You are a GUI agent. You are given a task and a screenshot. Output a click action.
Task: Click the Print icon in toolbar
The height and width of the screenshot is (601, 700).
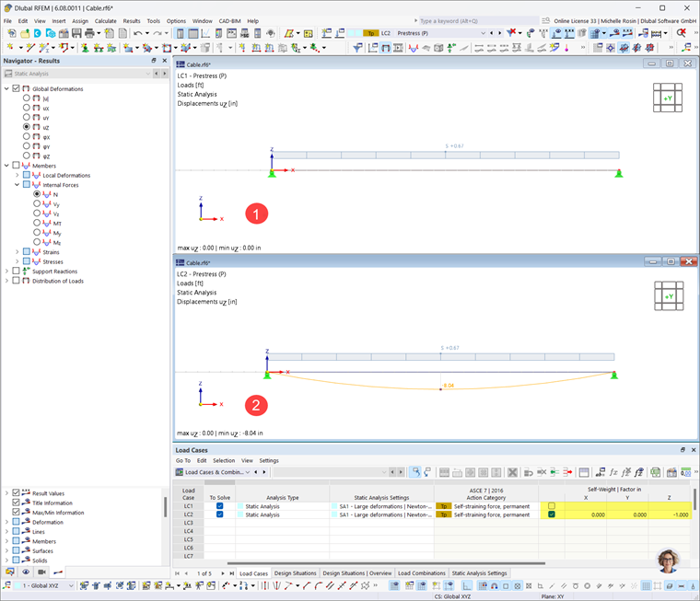[x=89, y=33]
